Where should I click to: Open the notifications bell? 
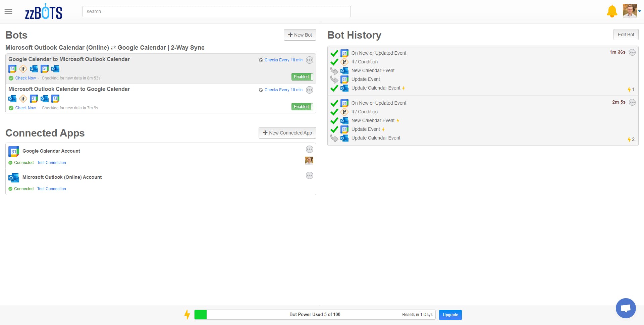click(x=612, y=11)
